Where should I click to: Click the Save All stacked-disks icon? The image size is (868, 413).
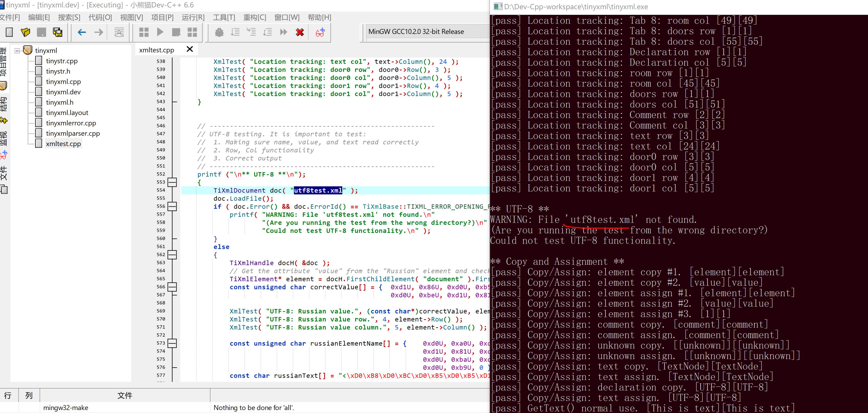pos(58,32)
